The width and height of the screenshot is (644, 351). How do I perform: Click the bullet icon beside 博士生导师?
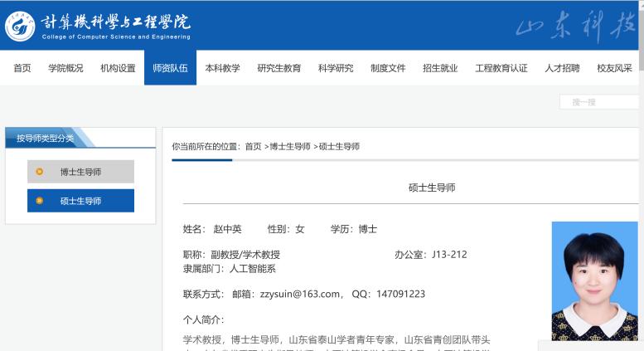point(39,172)
